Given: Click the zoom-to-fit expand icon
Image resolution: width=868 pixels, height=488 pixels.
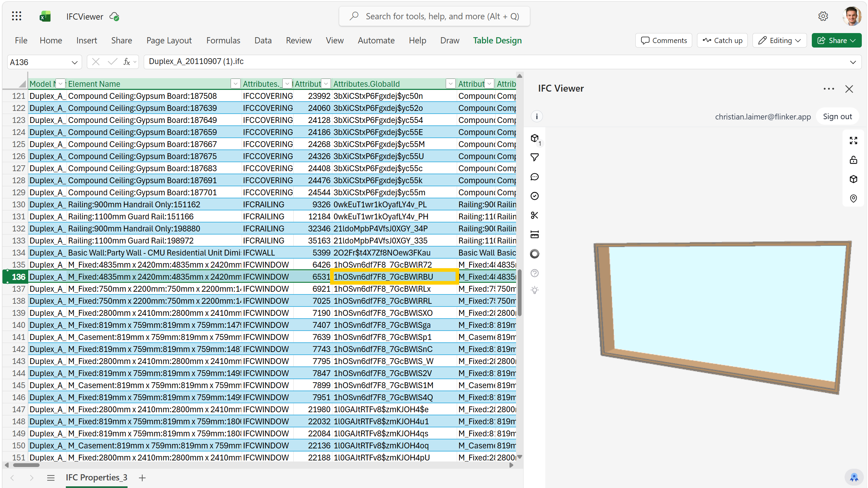Looking at the screenshot, I should tap(854, 140).
